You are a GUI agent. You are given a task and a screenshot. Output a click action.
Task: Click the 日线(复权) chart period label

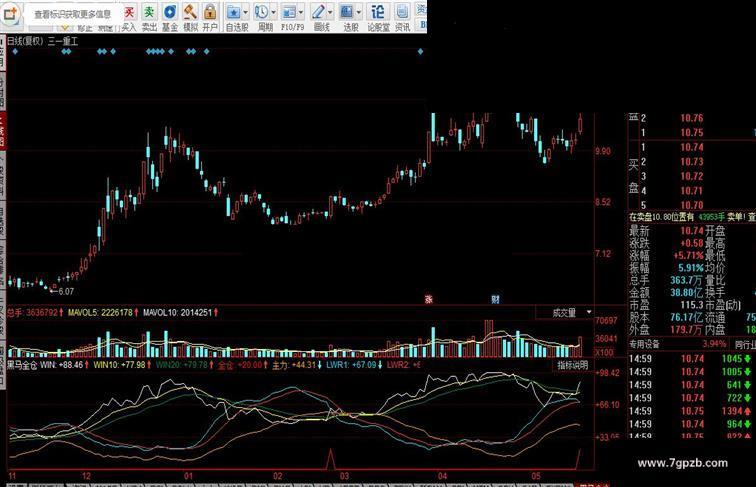[x=24, y=42]
